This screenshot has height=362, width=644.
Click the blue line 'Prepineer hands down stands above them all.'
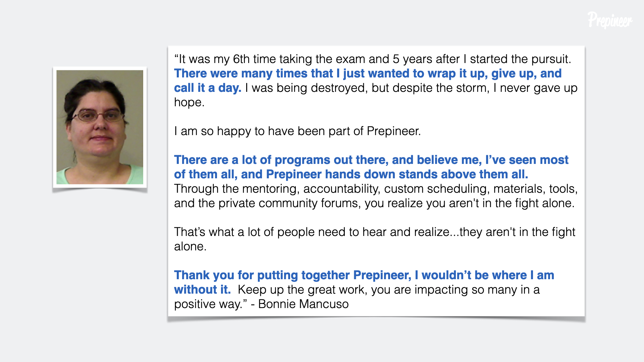(x=397, y=174)
